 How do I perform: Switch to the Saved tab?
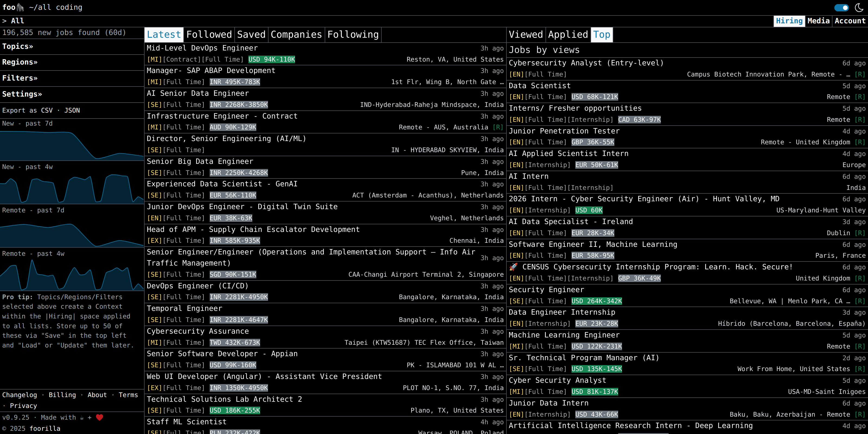tap(251, 34)
